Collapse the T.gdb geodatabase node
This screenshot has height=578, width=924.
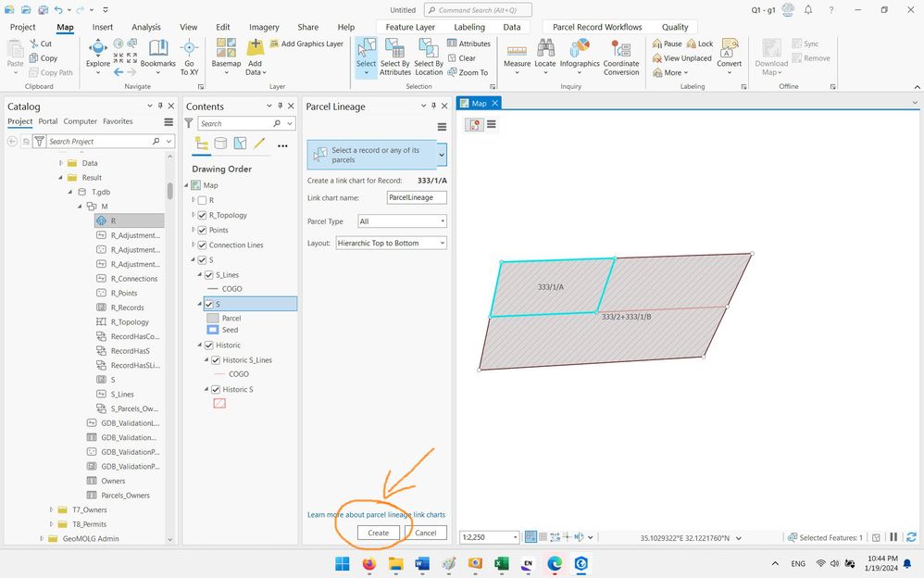(70, 193)
